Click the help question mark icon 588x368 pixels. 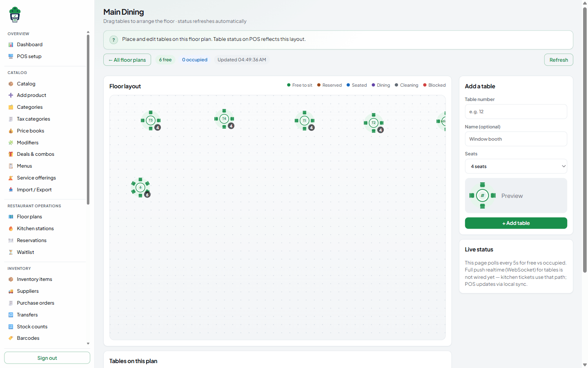(114, 40)
